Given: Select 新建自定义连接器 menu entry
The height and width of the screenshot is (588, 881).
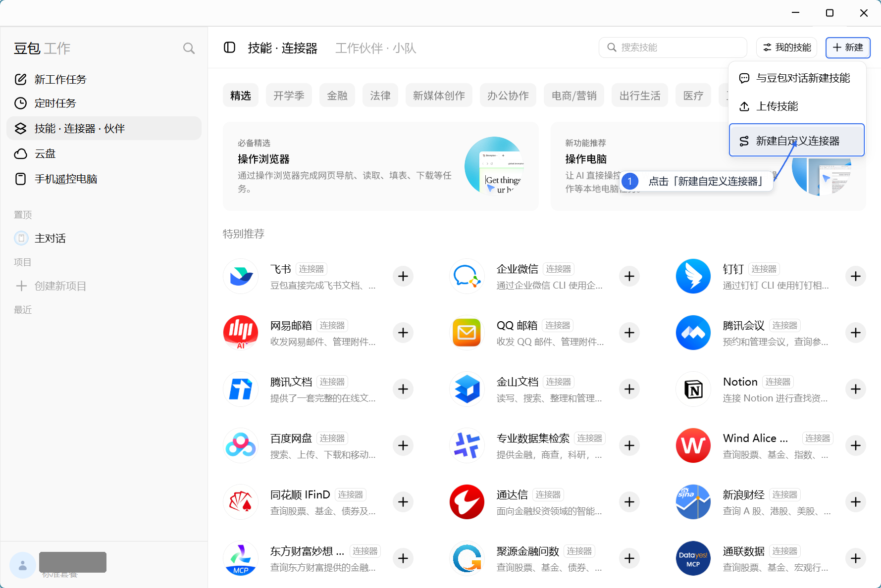Looking at the screenshot, I should (797, 141).
